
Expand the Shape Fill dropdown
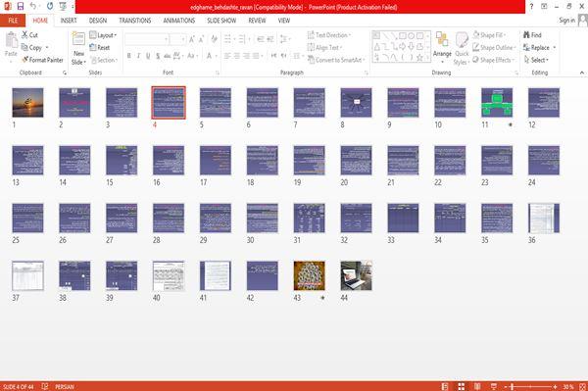489,35
